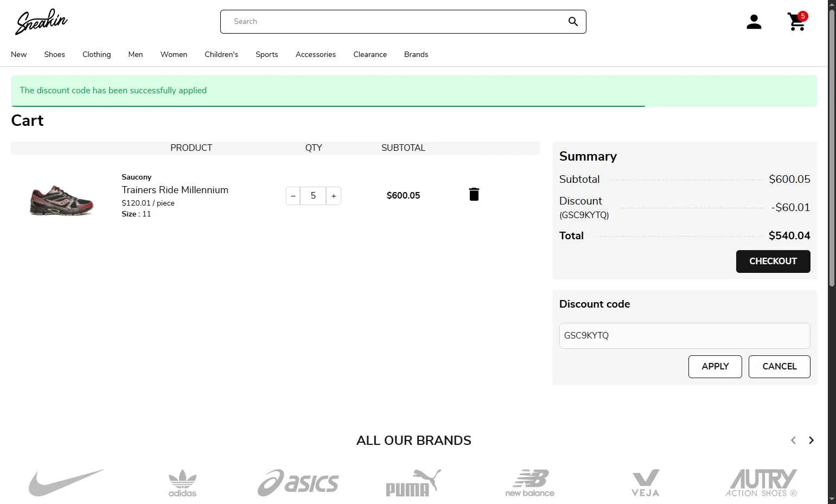Click the '$120.01 / piece' price text
Image resolution: width=836 pixels, height=504 pixels.
148,203
